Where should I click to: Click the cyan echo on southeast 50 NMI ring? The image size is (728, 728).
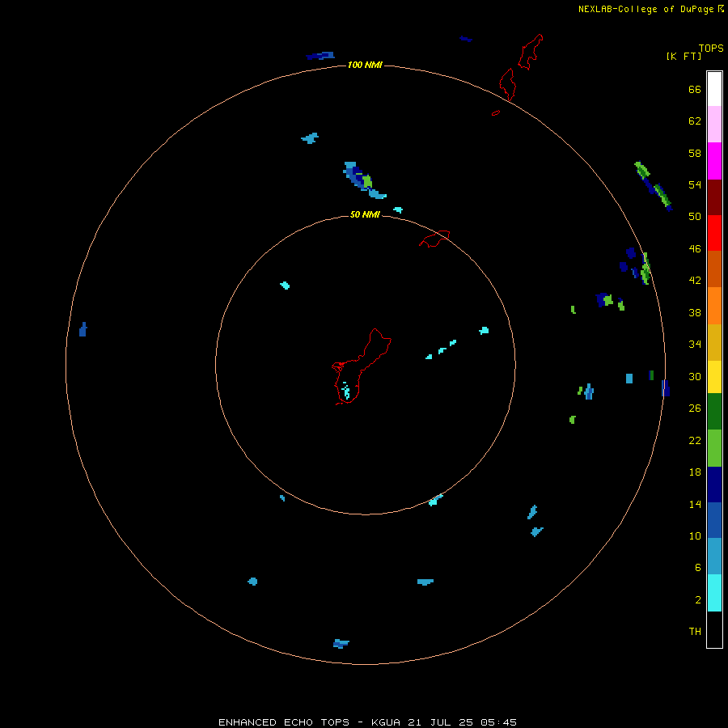[x=435, y=500]
